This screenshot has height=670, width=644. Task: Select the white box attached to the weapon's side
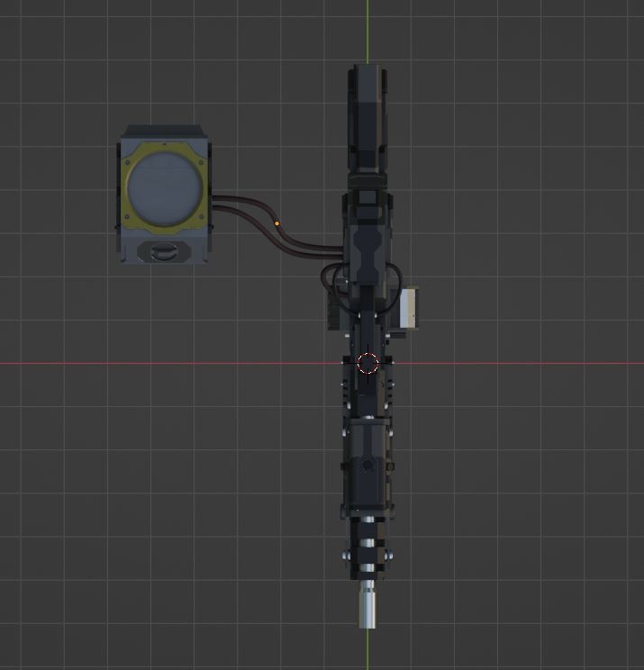point(409,308)
